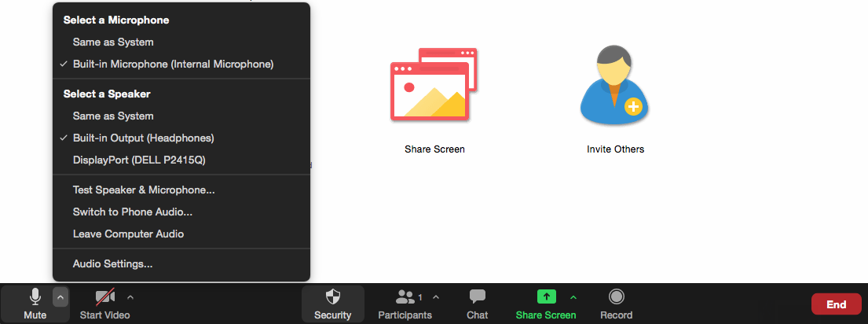Expand the video options arrow beside Start Video
Viewport: 868px width, 324px height.
(130, 297)
